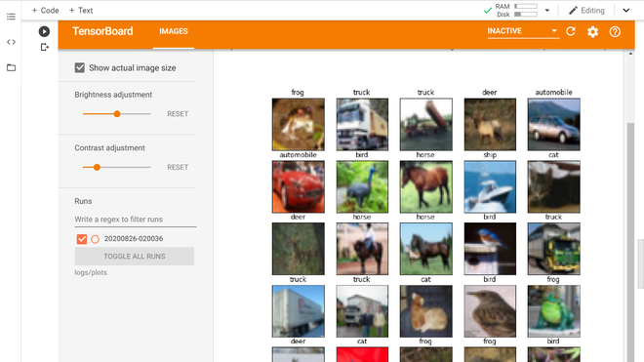644x362 pixels.
Task: Run the cell with the play button
Action: [x=44, y=31]
